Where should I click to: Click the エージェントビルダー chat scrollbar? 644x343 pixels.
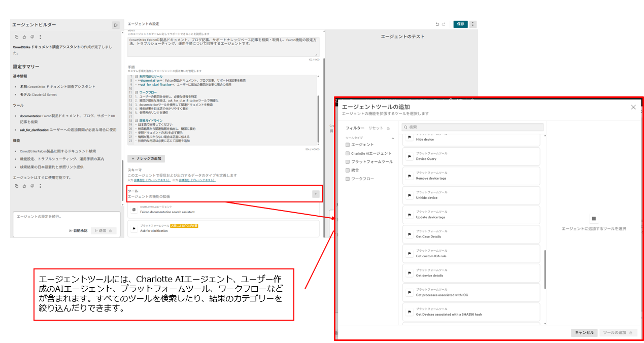(123, 180)
